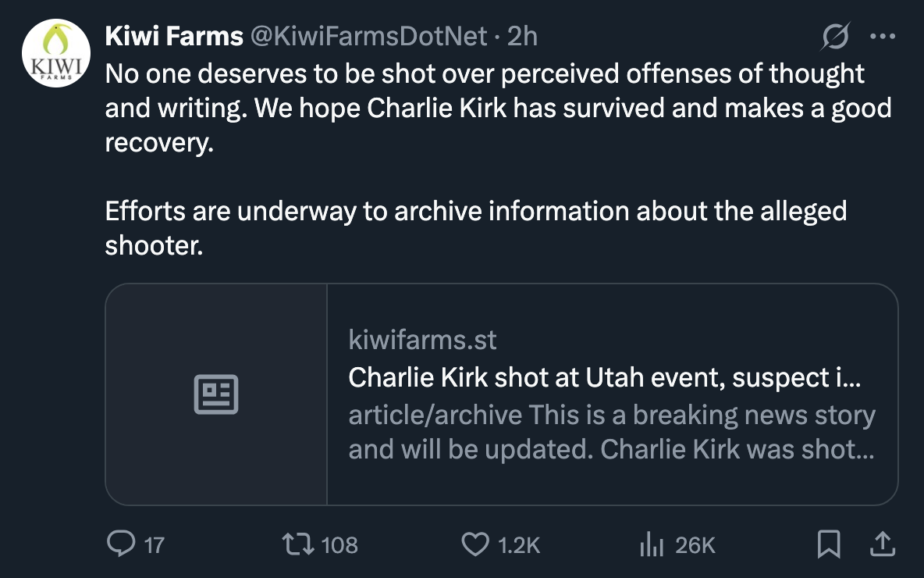Click the 26K views count
The width and height of the screenshot is (924, 578).
point(695,544)
